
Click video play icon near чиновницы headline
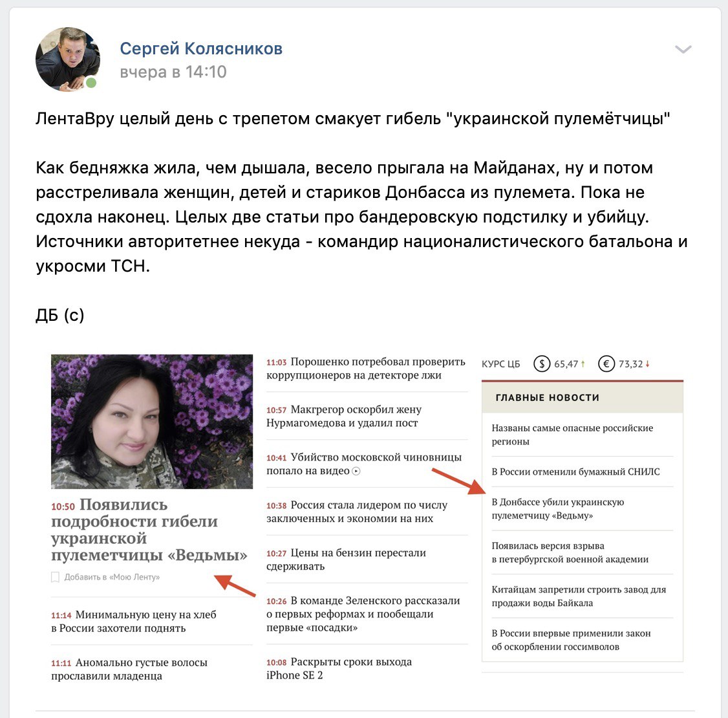pos(356,471)
